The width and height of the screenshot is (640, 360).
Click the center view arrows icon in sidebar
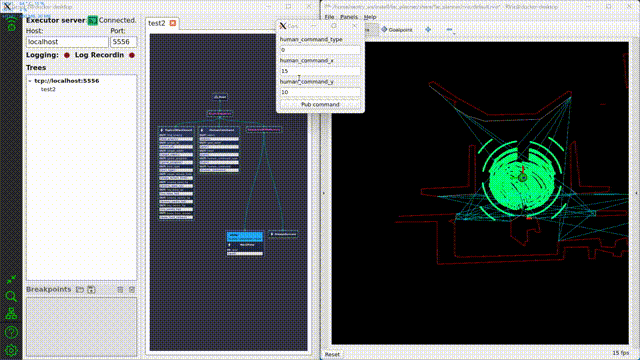coord(11,280)
